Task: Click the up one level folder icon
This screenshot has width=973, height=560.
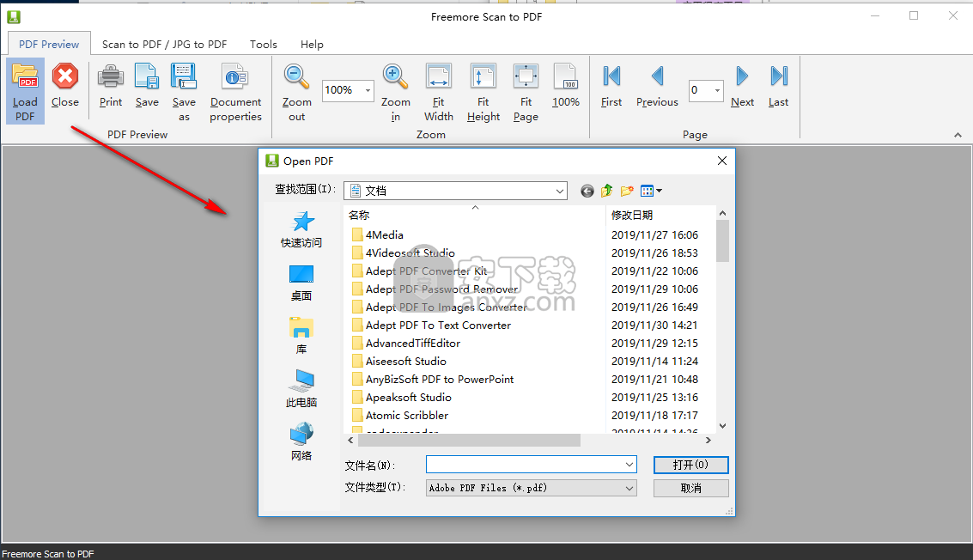Action: coord(607,191)
